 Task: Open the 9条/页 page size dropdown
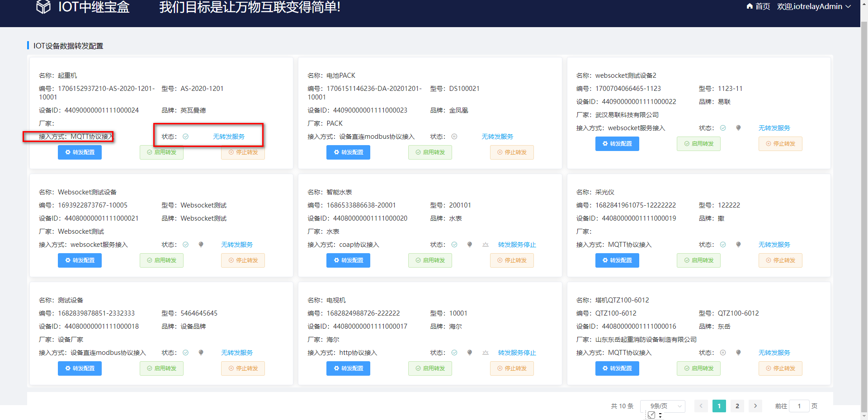662,406
